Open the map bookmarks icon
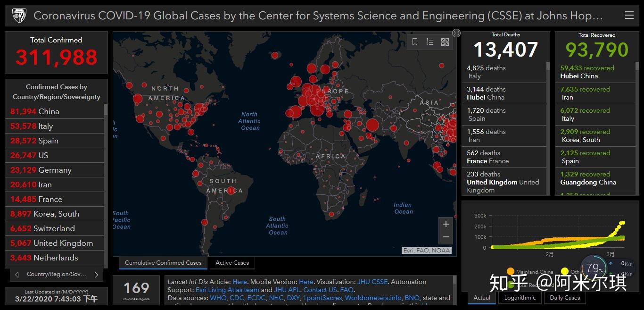Image resolution: width=644 pixels, height=310 pixels. [415, 42]
